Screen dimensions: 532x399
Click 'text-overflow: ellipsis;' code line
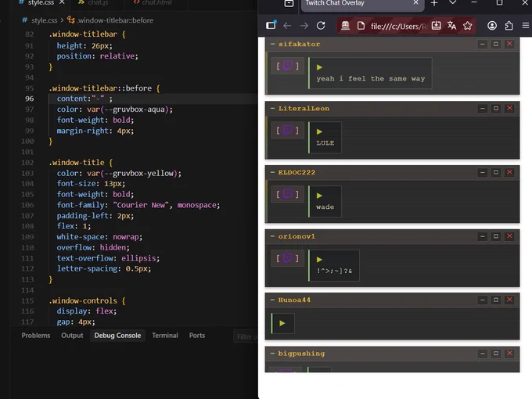pyautogui.click(x=108, y=258)
